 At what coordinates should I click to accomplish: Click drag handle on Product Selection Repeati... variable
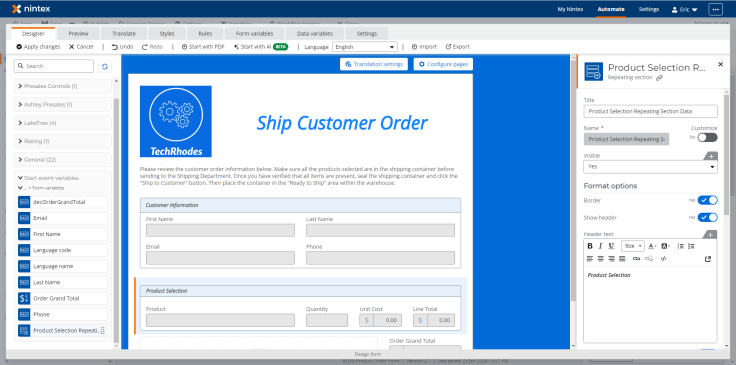pyautogui.click(x=103, y=331)
